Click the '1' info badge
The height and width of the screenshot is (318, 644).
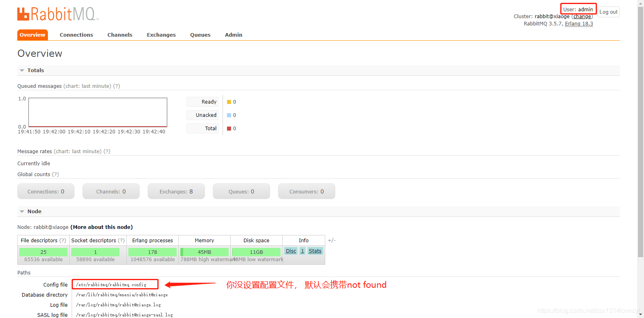pyautogui.click(x=302, y=251)
